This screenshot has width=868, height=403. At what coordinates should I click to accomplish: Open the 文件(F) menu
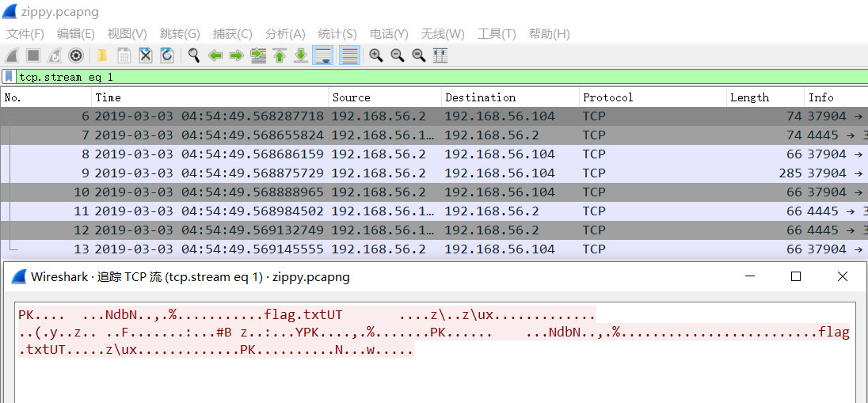coord(25,34)
